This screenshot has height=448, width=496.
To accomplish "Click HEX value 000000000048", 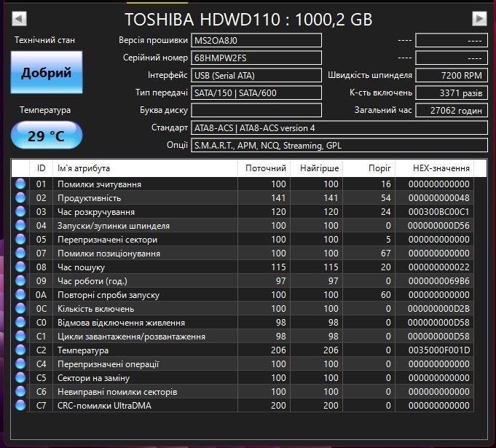I will point(438,198).
